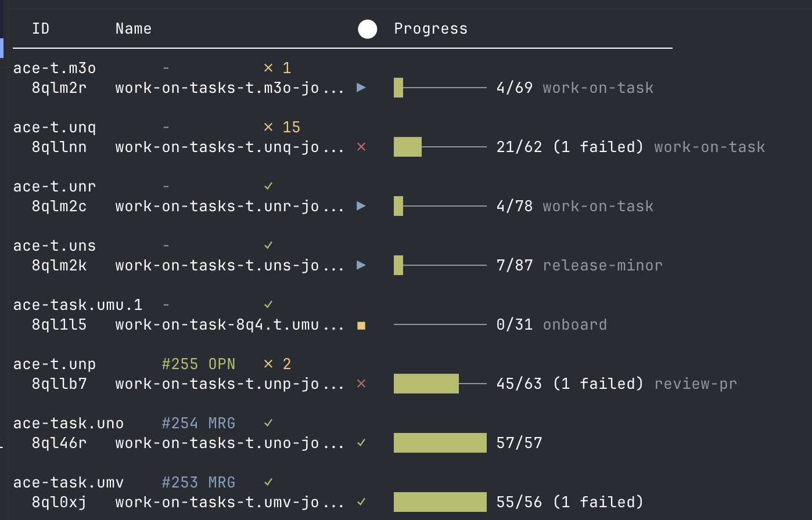Click the green checkmark for 8ql46r run
The image size is (812, 520).
click(x=361, y=443)
